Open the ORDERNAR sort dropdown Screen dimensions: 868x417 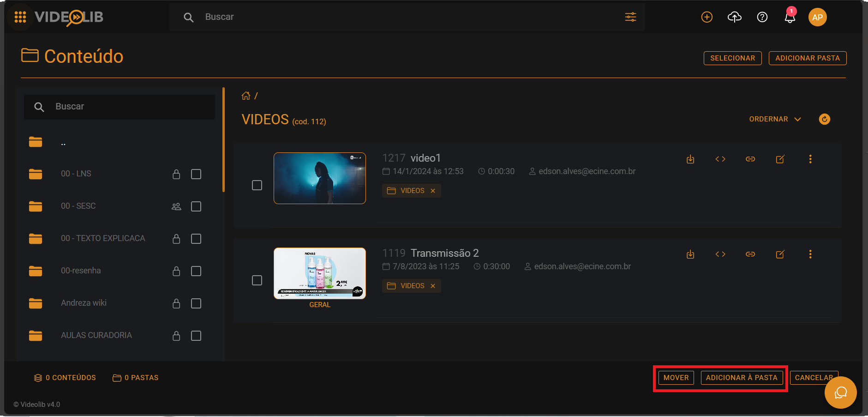775,119
